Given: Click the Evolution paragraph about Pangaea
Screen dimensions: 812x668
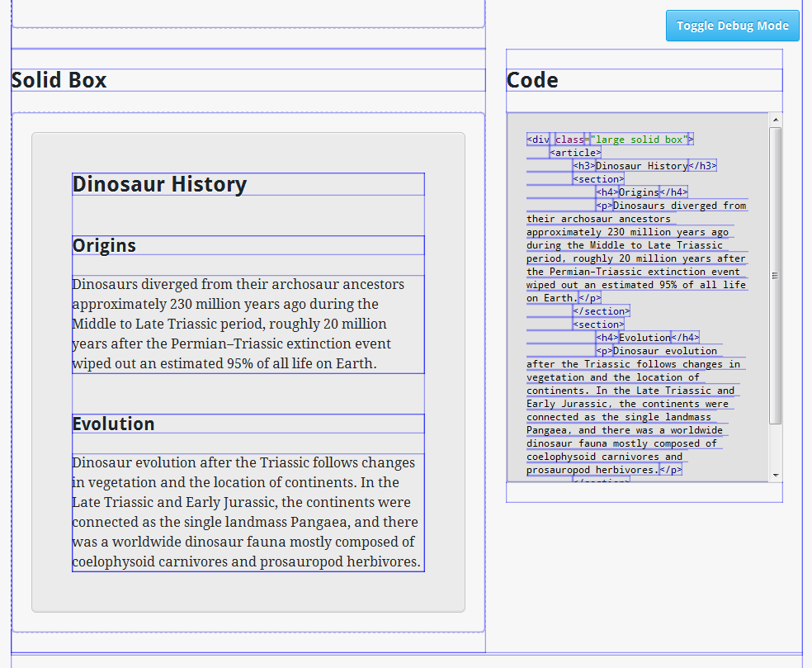Looking at the screenshot, I should pyautogui.click(x=245, y=512).
